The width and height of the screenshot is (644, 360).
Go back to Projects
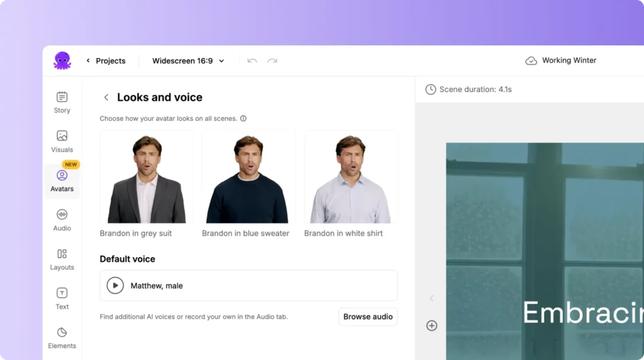pos(106,61)
